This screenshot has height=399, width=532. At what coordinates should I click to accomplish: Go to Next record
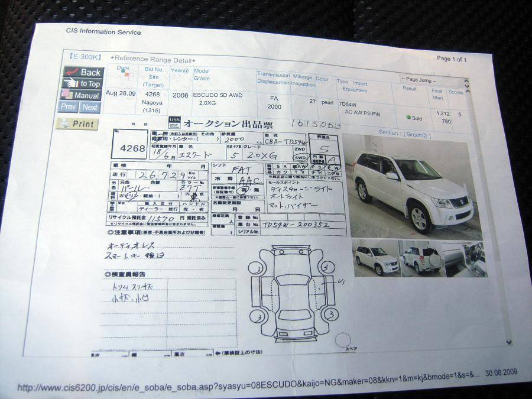tap(90, 108)
